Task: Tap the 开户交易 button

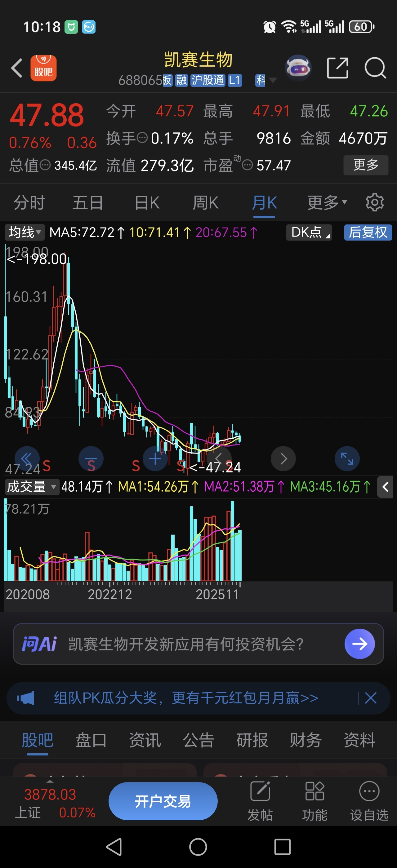Action: click(163, 801)
